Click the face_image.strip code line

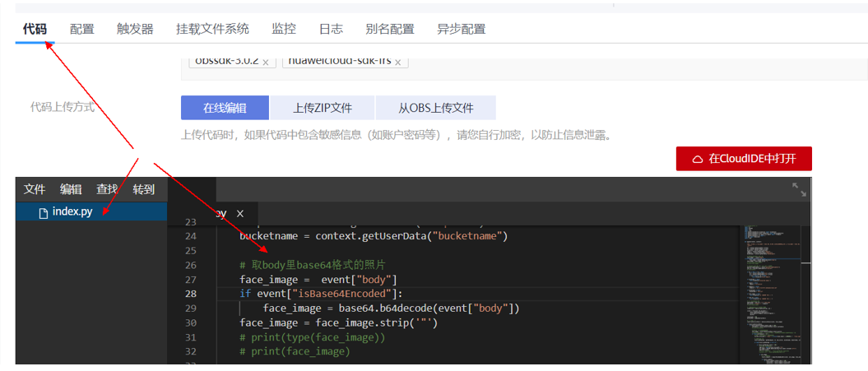click(x=339, y=322)
